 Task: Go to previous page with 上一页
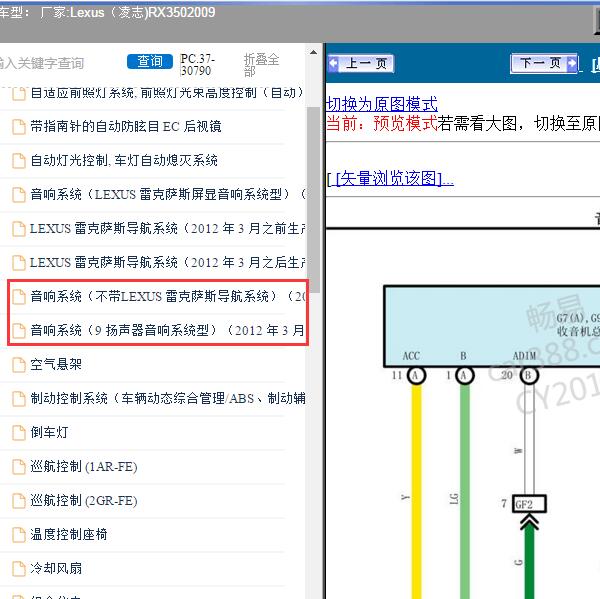(x=361, y=64)
